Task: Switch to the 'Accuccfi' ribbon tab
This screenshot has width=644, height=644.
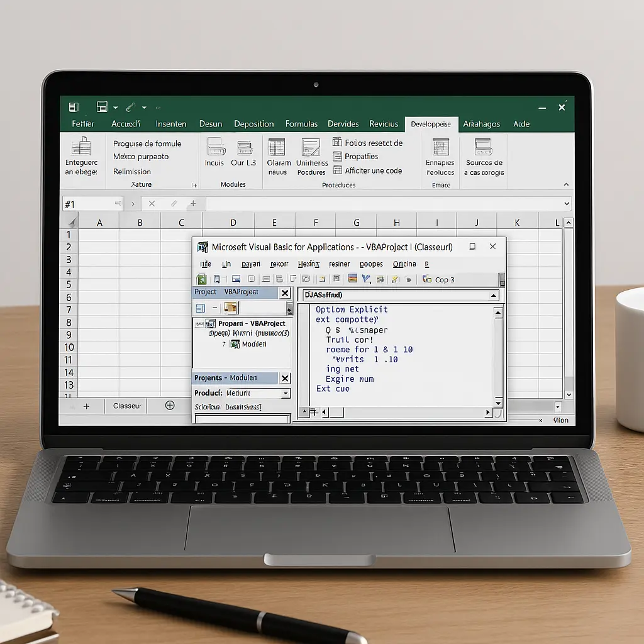Action: pos(126,124)
